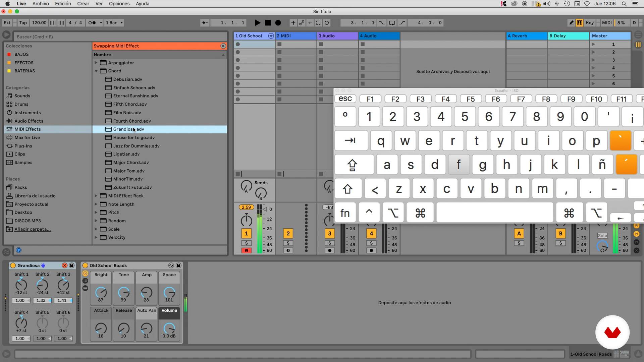
Task: Click the Capture MIDI icon
Action: click(x=318, y=23)
